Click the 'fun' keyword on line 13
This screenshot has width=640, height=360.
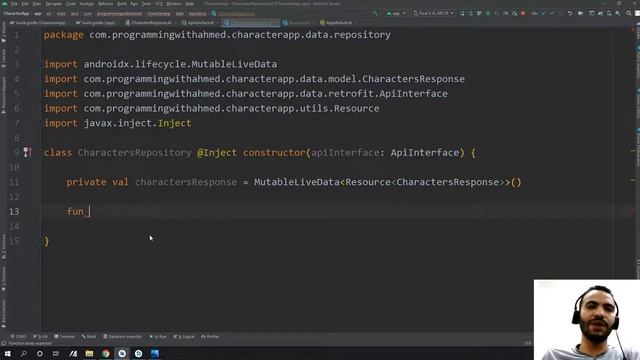click(75, 211)
